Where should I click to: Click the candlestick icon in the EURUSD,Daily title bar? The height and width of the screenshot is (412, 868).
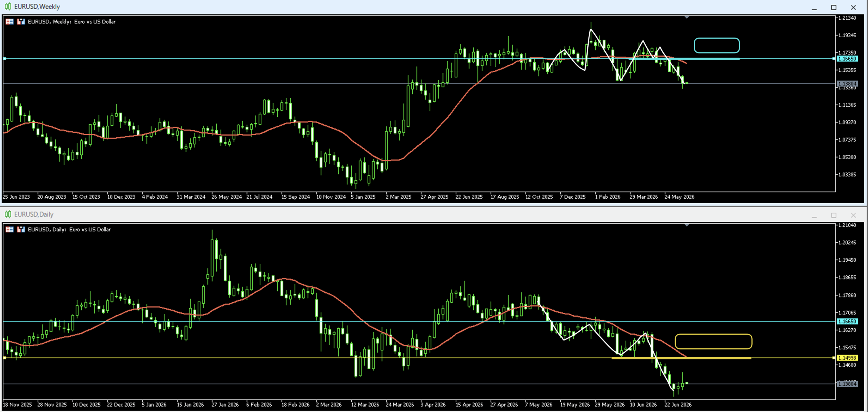click(8, 214)
